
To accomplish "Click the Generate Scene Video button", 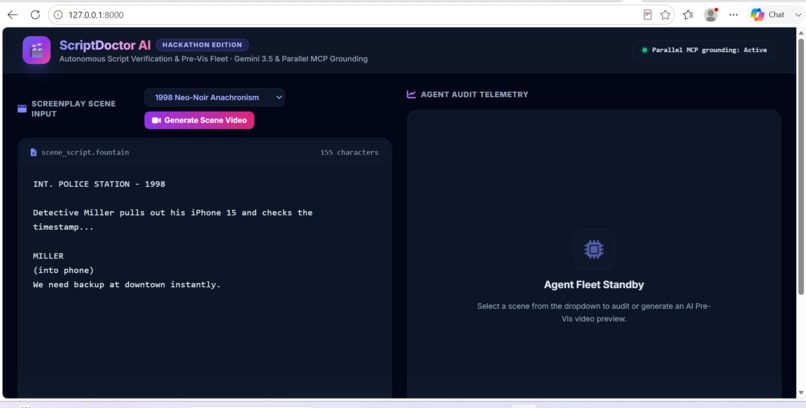I will point(199,120).
